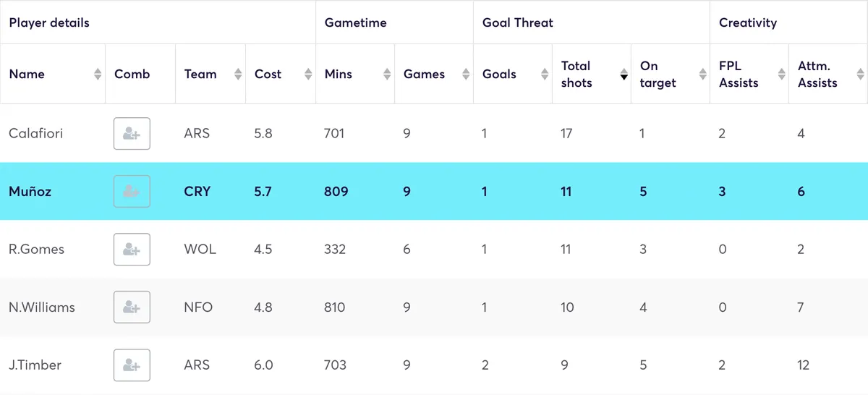Click Muñoz compare add-player icon
The width and height of the screenshot is (868, 395).
pyautogui.click(x=132, y=192)
